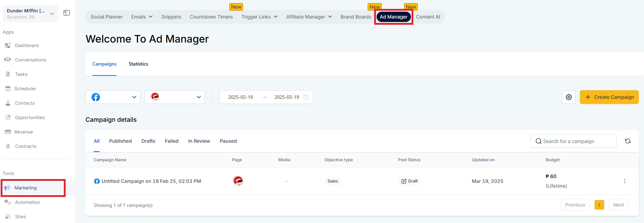Click the Post Status column header

click(409, 160)
